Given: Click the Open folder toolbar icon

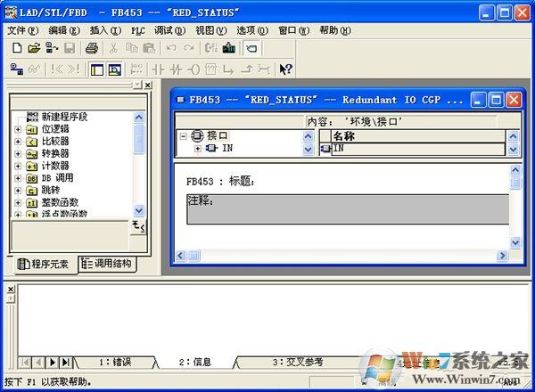Looking at the screenshot, I should [34, 48].
